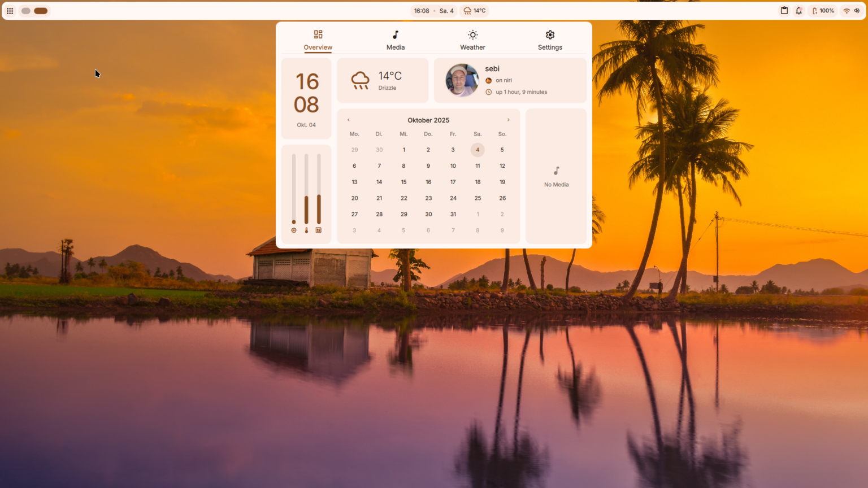This screenshot has height=488, width=868.
Task: Open the Weather tab
Action: pyautogui.click(x=472, y=40)
